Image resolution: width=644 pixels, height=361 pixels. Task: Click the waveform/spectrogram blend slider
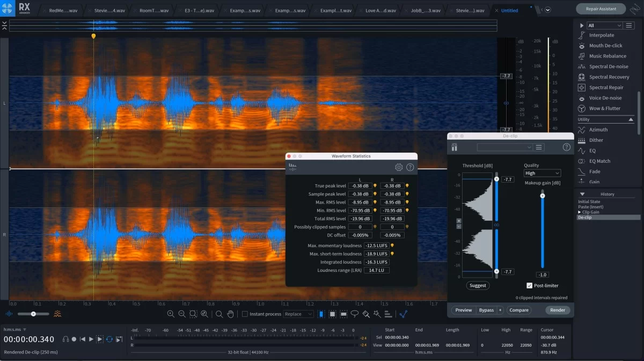(x=33, y=314)
